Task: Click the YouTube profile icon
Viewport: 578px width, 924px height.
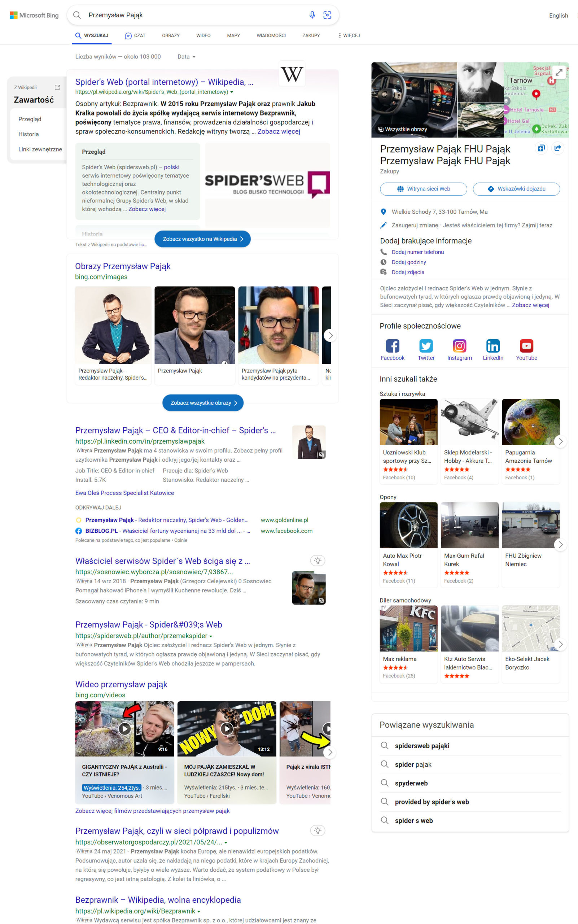Action: coord(526,346)
